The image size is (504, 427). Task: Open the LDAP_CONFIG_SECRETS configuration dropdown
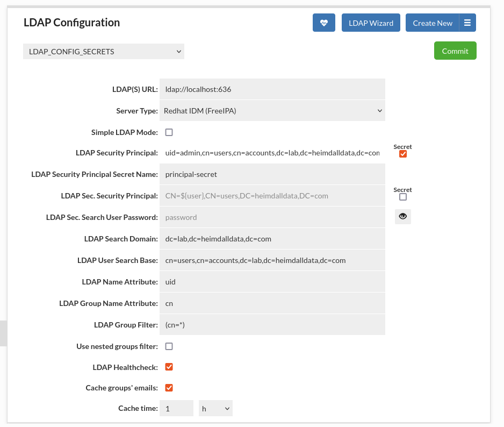pos(104,52)
